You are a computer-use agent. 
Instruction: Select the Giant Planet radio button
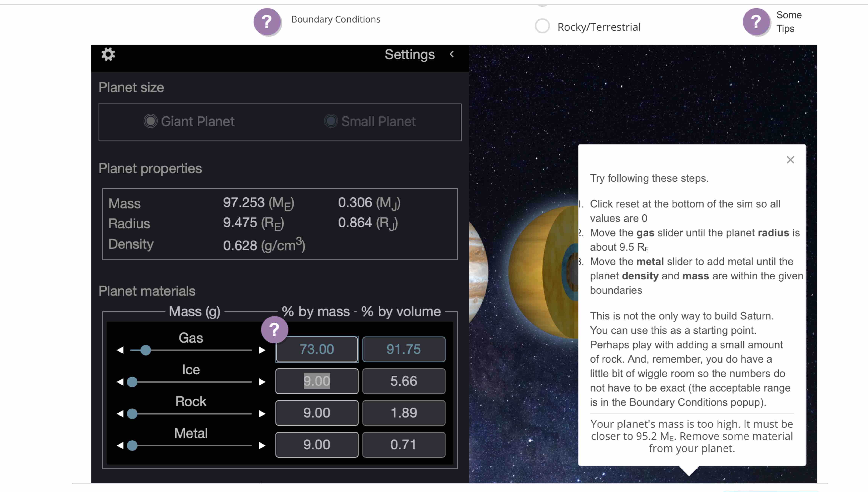(150, 121)
